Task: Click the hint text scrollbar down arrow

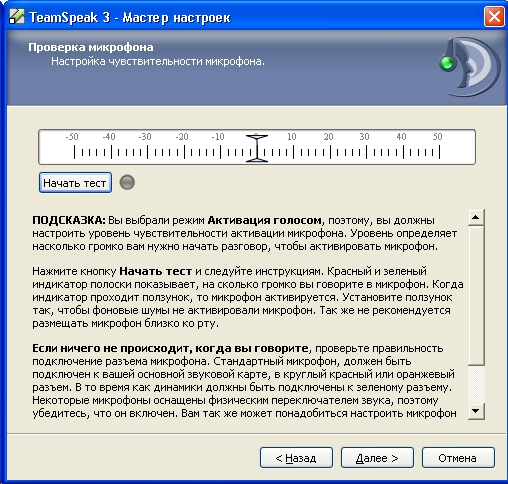Action: [x=476, y=411]
